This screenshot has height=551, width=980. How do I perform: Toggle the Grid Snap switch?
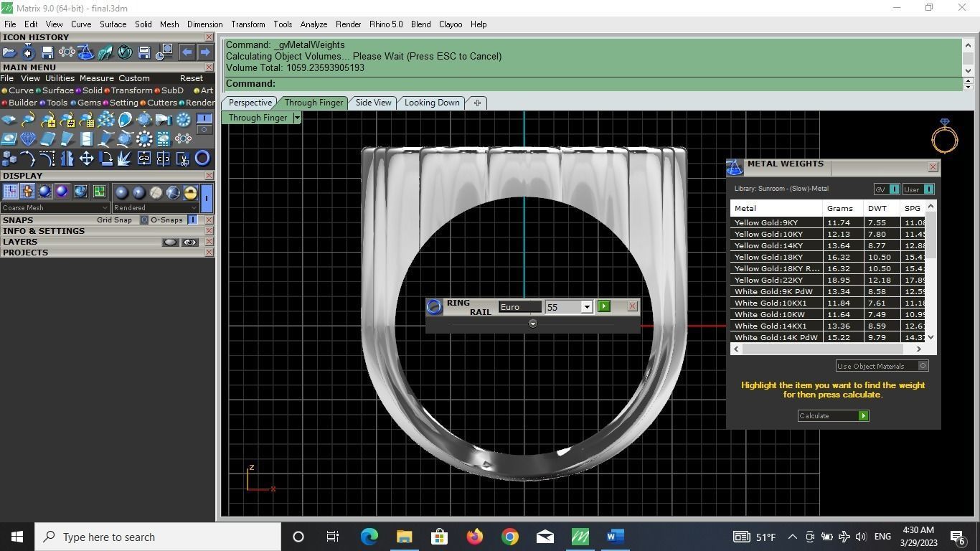point(143,220)
